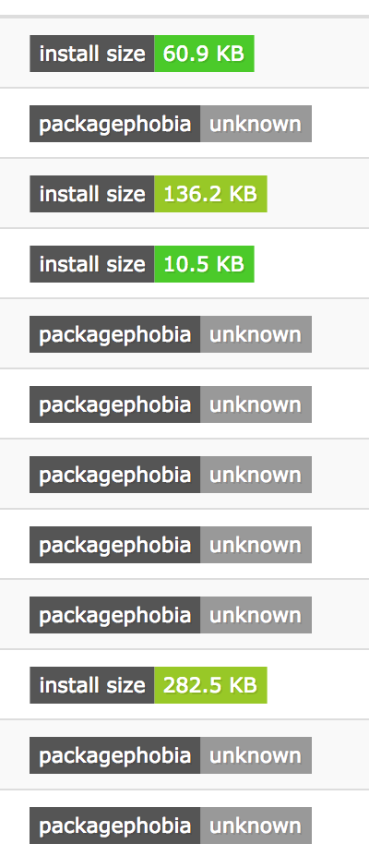The image size is (369, 868).
Task: Open the last packagephobia badge at bottom
Action: pos(171,826)
